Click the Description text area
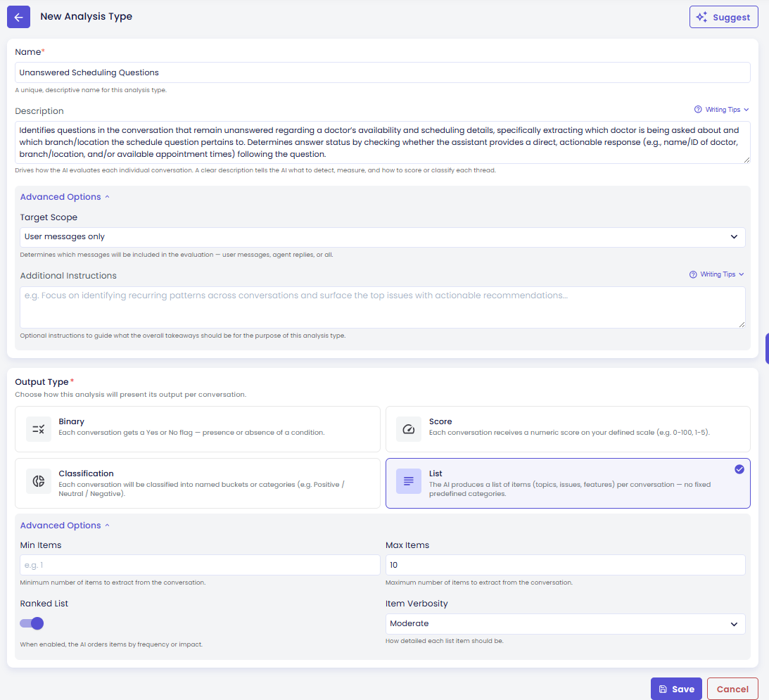Image resolution: width=769 pixels, height=700 pixels. [x=383, y=142]
